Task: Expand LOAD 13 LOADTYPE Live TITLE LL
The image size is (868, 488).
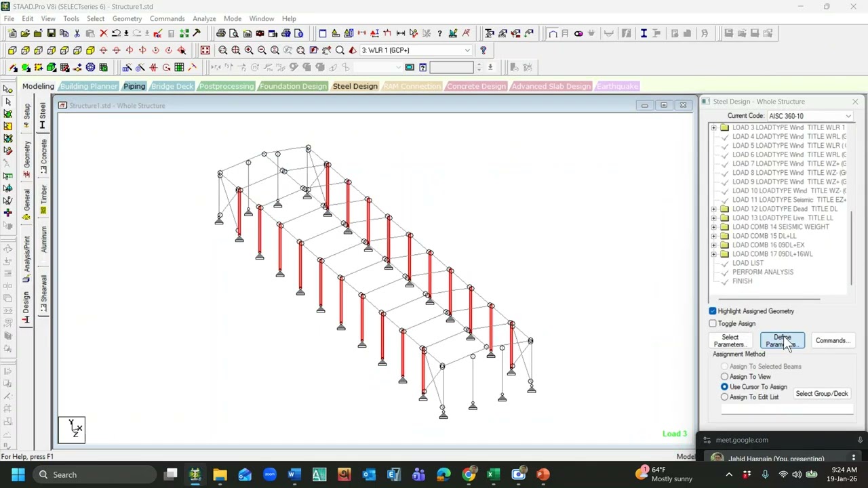Action: coord(713,218)
